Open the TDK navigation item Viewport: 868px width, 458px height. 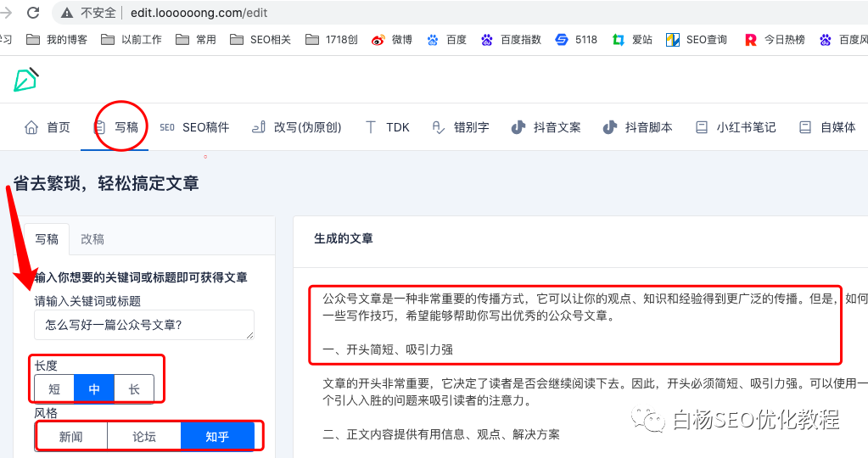[x=388, y=127]
